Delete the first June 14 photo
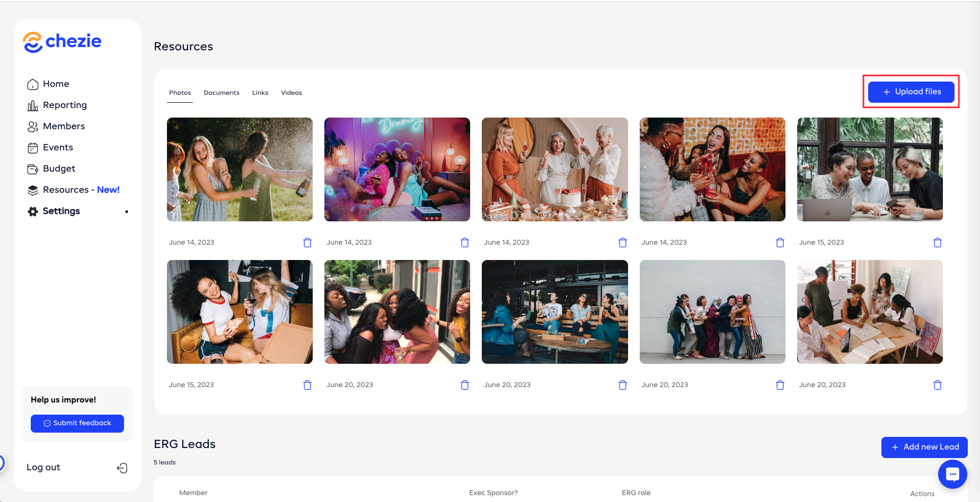The height and width of the screenshot is (502, 980). tap(307, 243)
